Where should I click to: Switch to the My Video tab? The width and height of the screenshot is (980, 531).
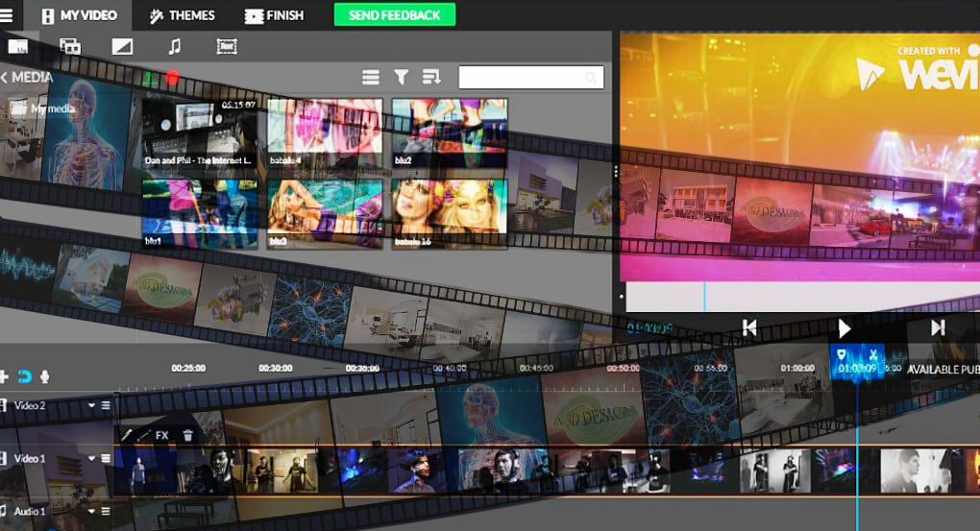[x=79, y=15]
